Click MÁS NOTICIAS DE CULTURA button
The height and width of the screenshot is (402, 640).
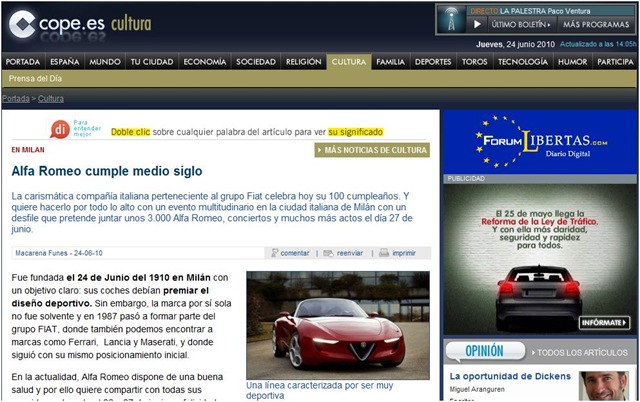(372, 150)
